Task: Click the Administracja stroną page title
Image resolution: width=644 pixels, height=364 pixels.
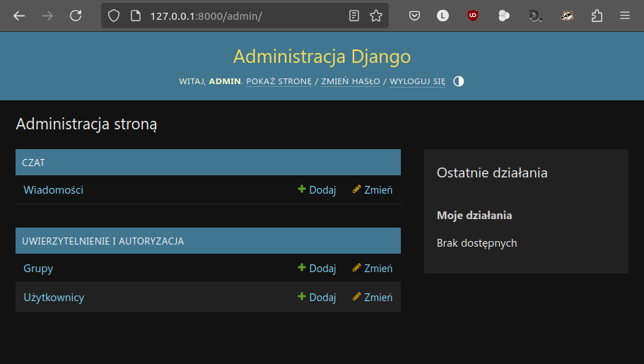Action: (x=86, y=124)
